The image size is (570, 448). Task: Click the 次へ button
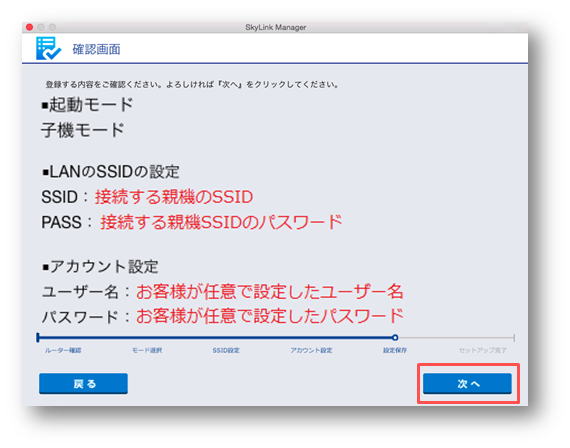(467, 384)
